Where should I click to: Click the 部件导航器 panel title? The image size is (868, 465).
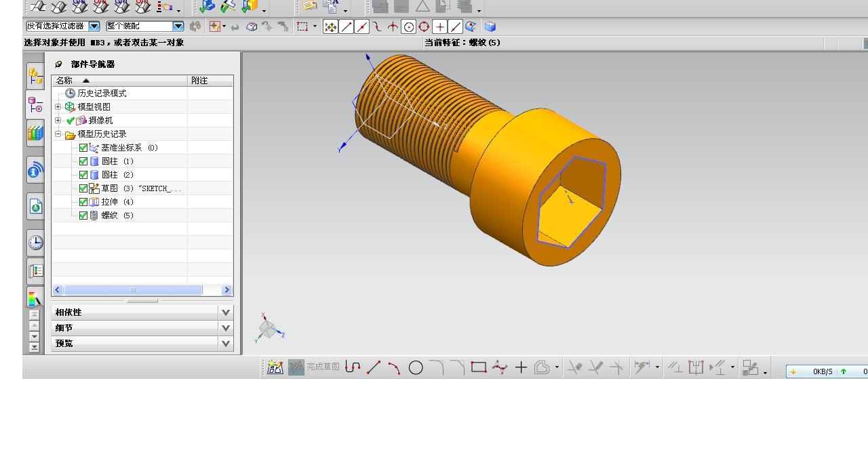(x=93, y=64)
